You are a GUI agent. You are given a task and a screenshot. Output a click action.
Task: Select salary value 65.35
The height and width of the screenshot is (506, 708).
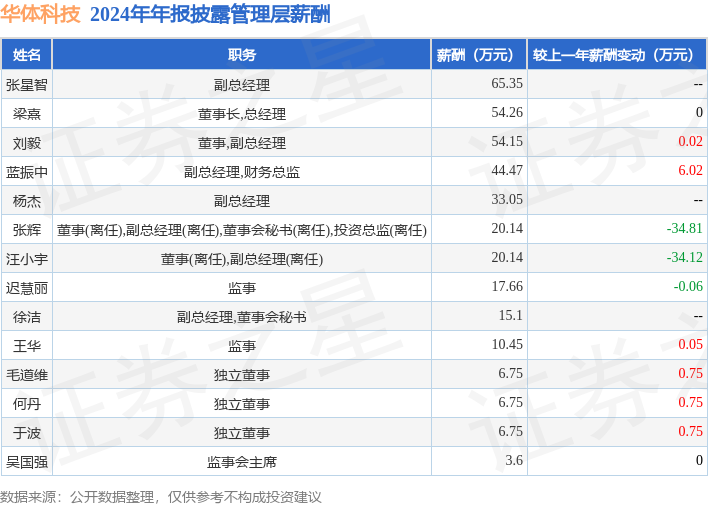click(x=507, y=84)
